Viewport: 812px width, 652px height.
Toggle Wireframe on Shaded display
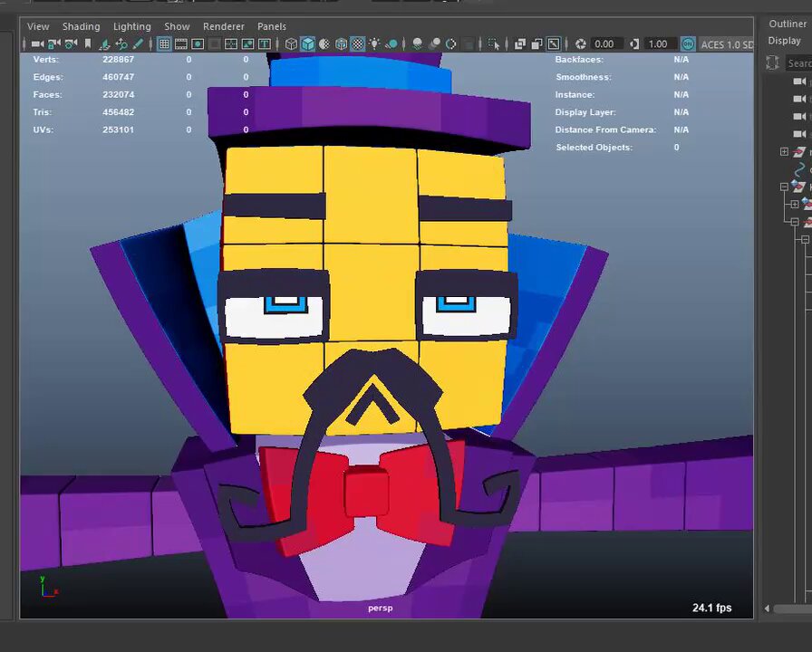point(342,44)
